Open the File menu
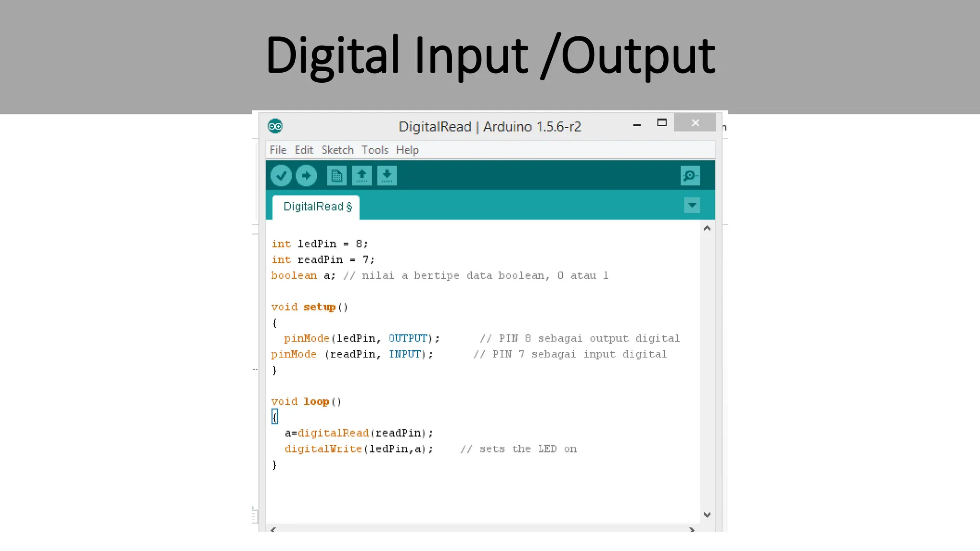Viewport: 980px width, 551px height. (278, 150)
